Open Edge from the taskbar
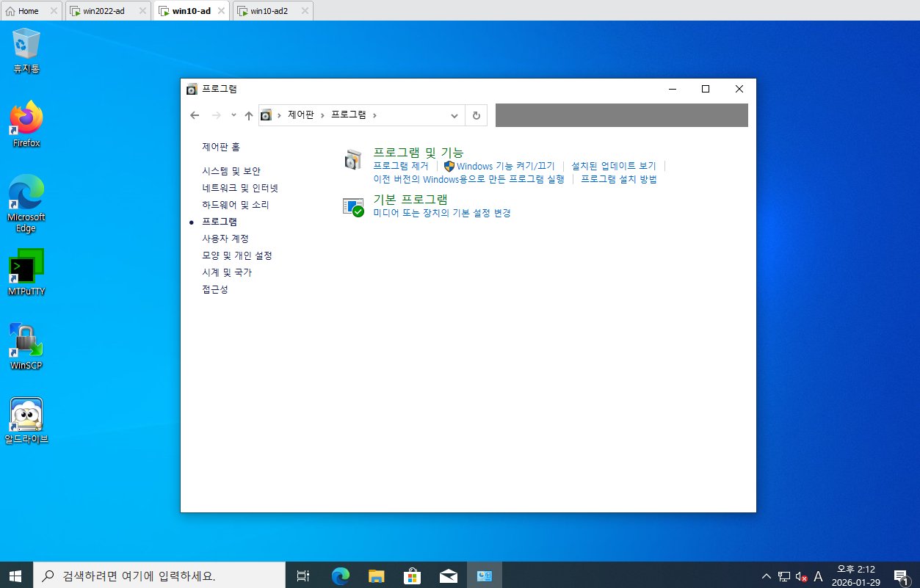Viewport: 920px width, 588px height. click(341, 576)
